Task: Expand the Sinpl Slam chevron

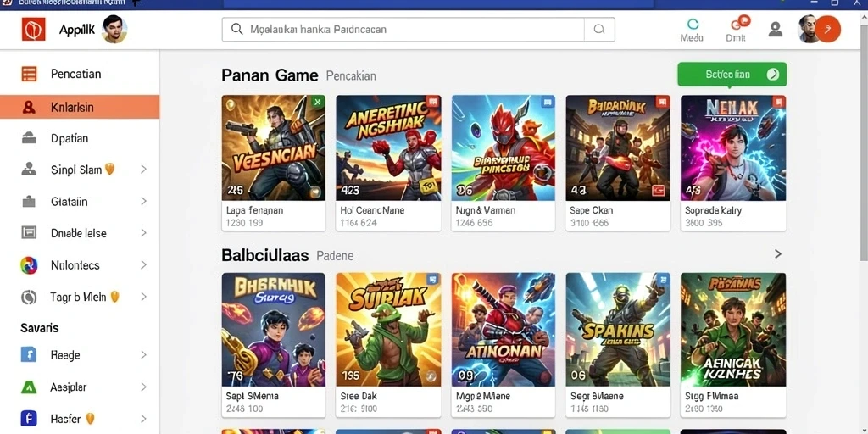Action: [x=143, y=170]
